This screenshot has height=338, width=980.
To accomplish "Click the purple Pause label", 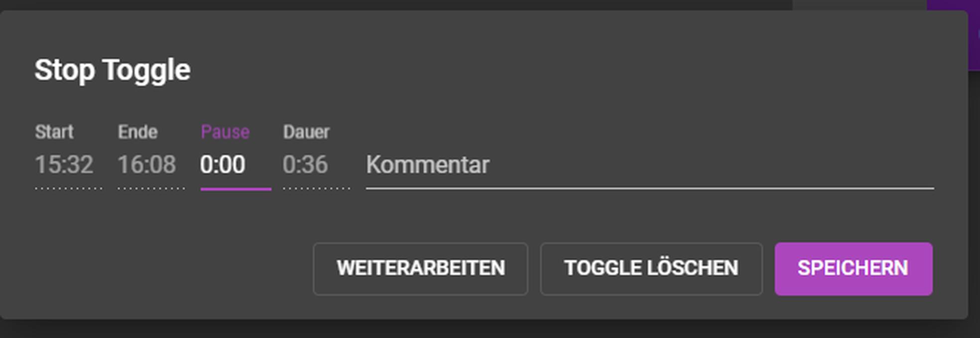I will coord(225,132).
